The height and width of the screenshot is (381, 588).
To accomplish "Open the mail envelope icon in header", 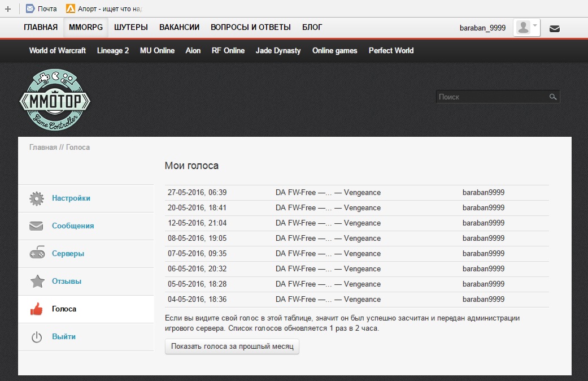I will (x=555, y=28).
